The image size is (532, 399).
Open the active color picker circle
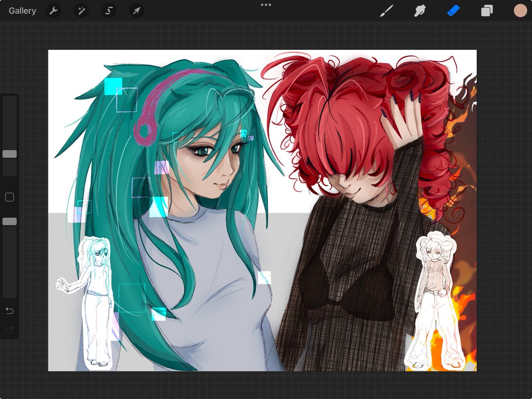click(520, 11)
